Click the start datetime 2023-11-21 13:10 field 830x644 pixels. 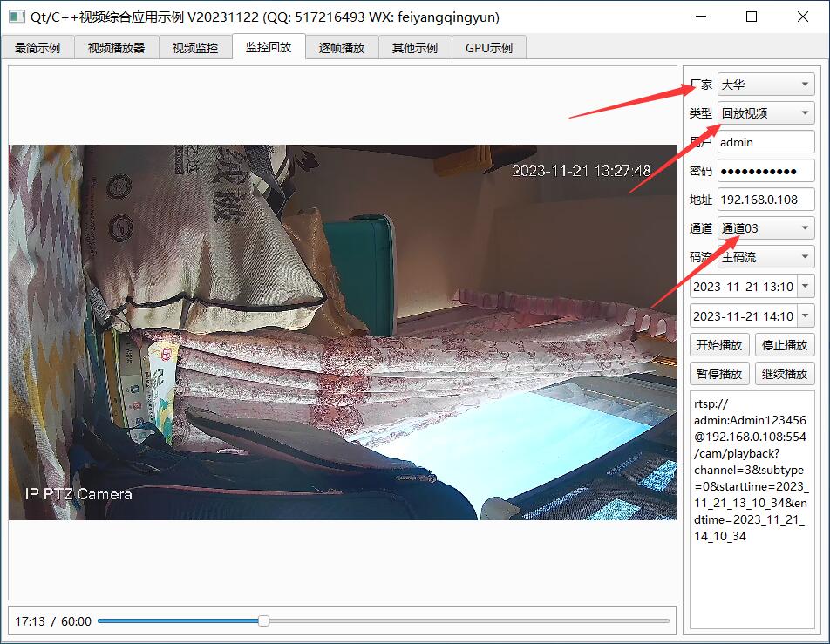click(743, 287)
